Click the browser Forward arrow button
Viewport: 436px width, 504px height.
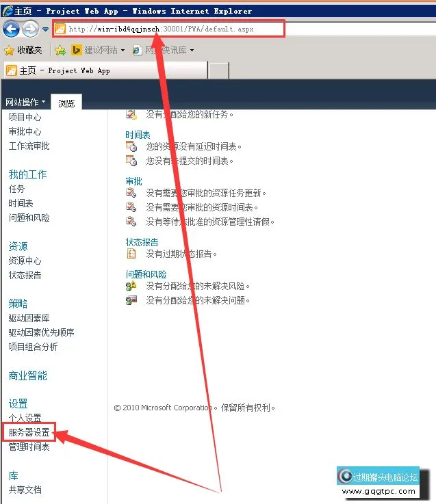pyautogui.click(x=30, y=29)
